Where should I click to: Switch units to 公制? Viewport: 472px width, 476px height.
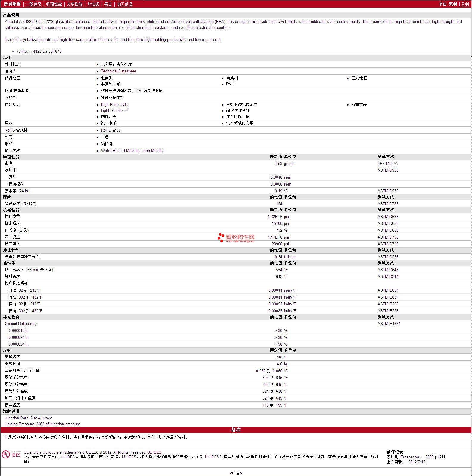pos(465,4)
